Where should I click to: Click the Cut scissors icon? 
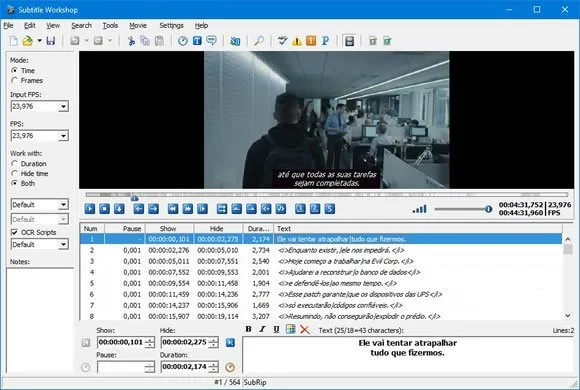pyautogui.click(x=131, y=41)
